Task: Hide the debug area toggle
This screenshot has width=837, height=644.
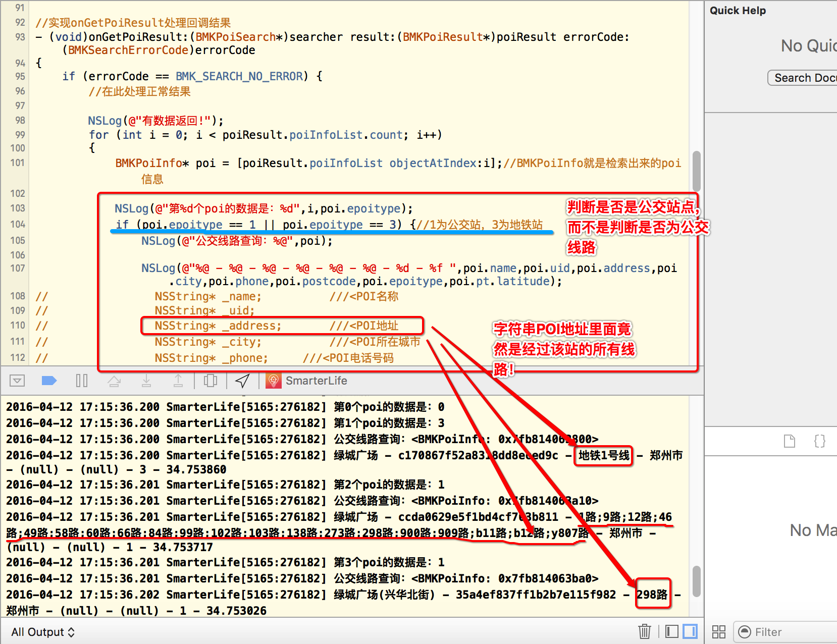Action: pos(17,381)
